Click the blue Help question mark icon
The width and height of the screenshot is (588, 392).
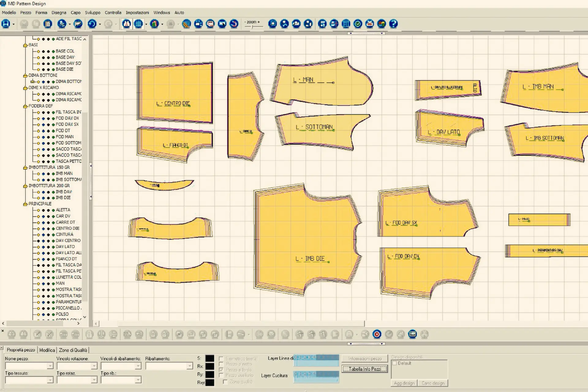393,24
